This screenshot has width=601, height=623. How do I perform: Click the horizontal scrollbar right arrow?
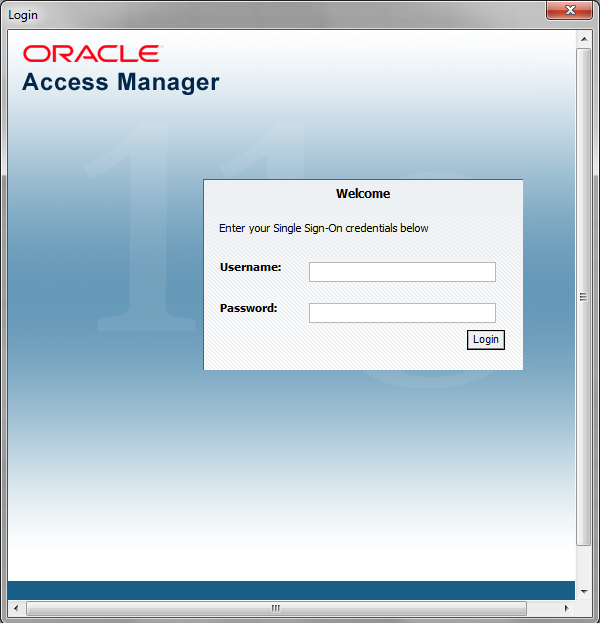[566, 608]
